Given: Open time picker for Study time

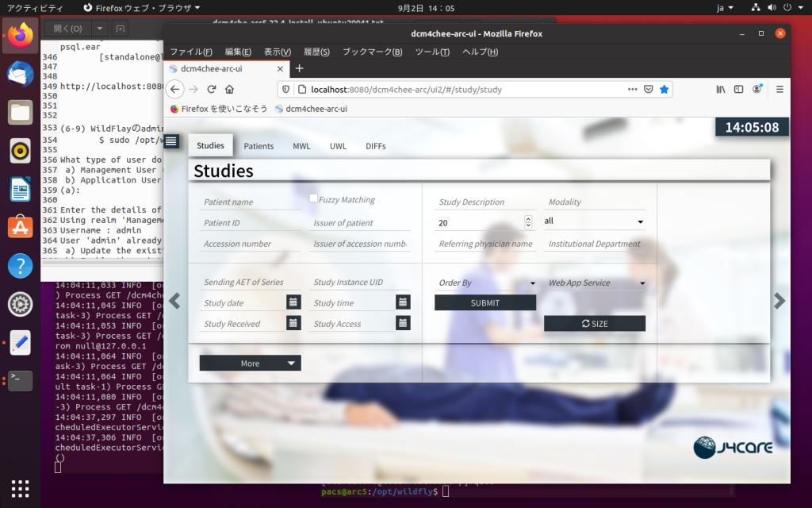Looking at the screenshot, I should click(x=403, y=302).
